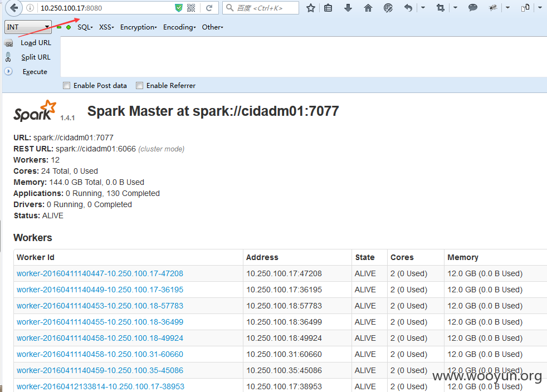Click the Execute play icon
Screen dimensions: 547x392
(x=8, y=71)
